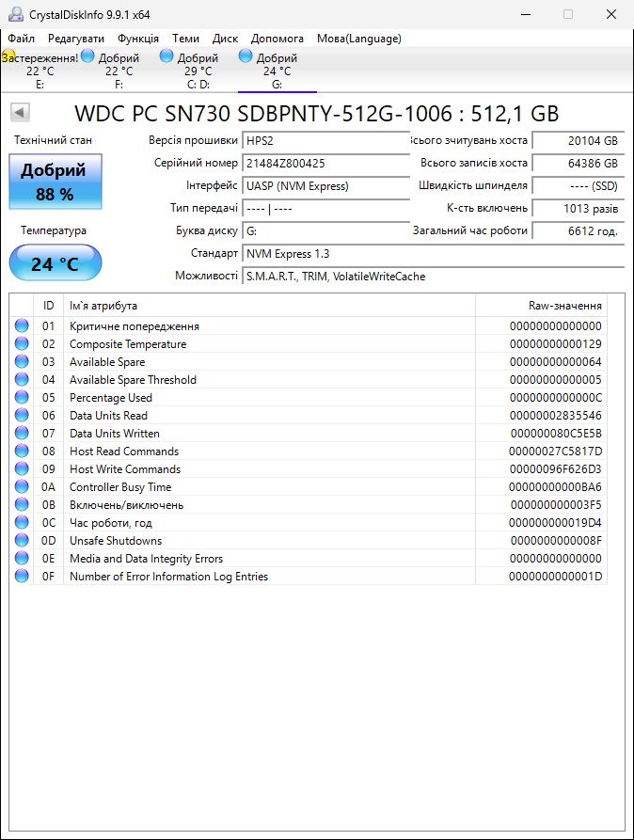
Task: Click status orb beside Media and Data Integrity Errors
Action: tap(22, 558)
